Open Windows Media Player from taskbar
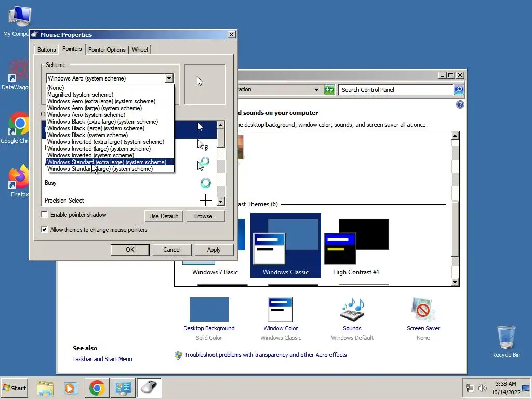Image resolution: width=532 pixels, height=399 pixels. click(x=71, y=388)
